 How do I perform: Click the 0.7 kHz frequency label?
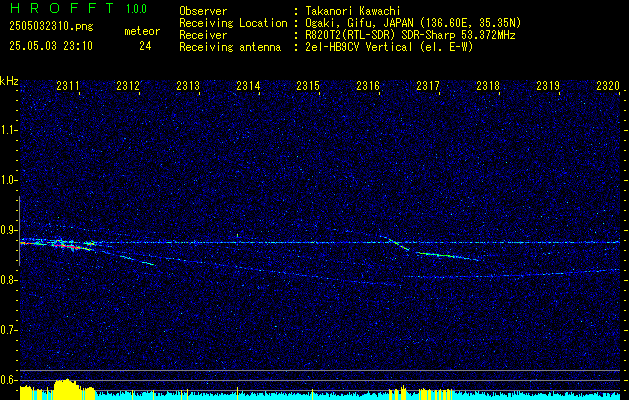tap(8, 330)
